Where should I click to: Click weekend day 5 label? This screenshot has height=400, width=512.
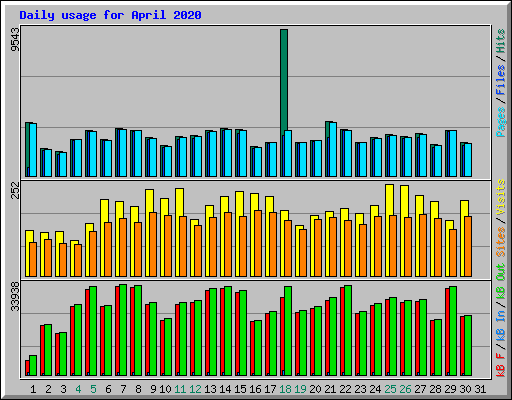pyautogui.click(x=93, y=389)
